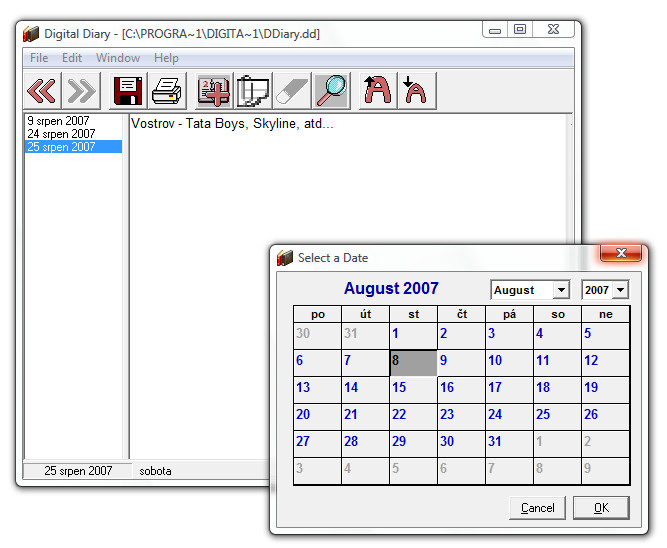The image size is (667, 548).
Task: Select August 15 in the calendar
Action: pos(413,390)
